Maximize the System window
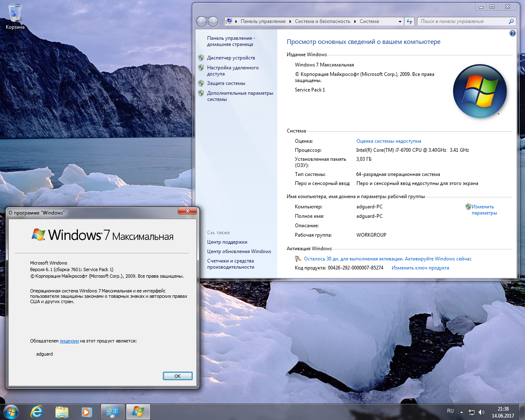Viewport: 525px width, 420px height. coord(492,7)
